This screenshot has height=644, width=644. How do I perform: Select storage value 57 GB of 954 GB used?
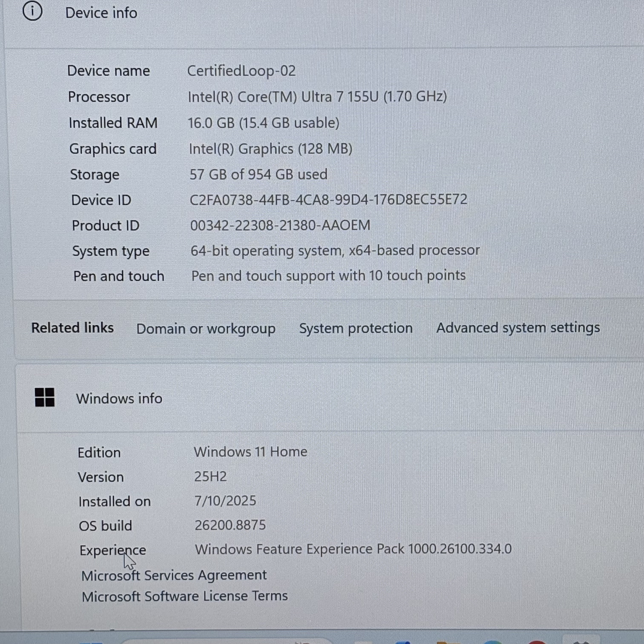click(259, 174)
